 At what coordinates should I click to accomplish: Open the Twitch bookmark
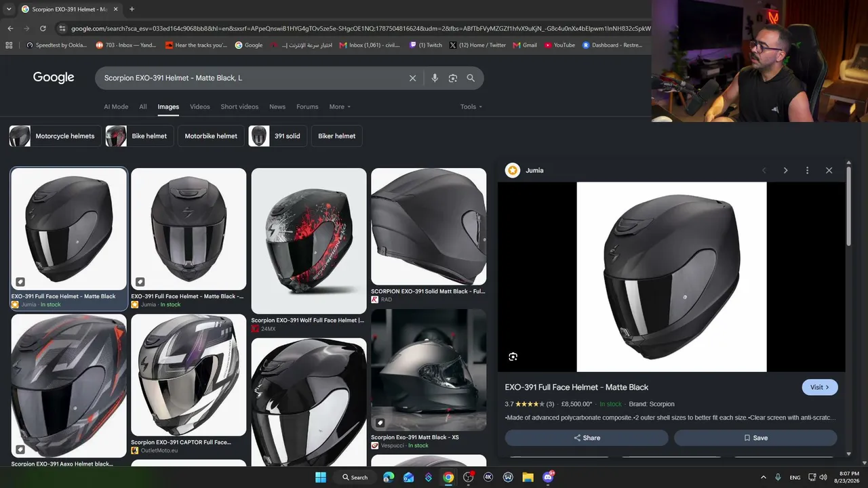pyautogui.click(x=426, y=45)
